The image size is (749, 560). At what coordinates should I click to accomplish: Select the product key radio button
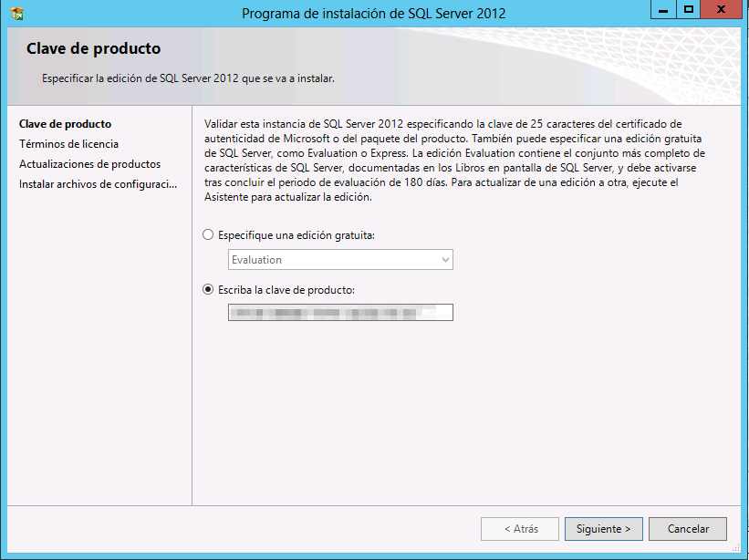[208, 289]
